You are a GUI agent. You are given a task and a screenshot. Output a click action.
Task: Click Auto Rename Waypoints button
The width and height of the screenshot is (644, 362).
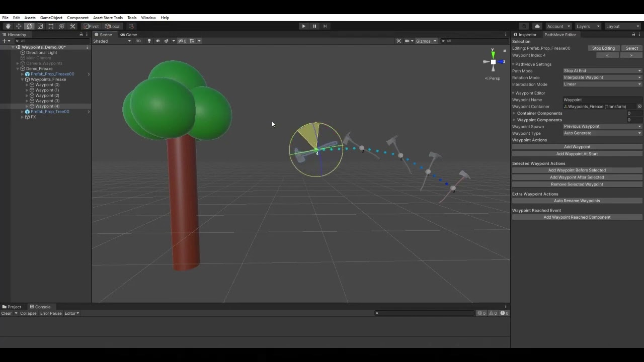click(577, 201)
